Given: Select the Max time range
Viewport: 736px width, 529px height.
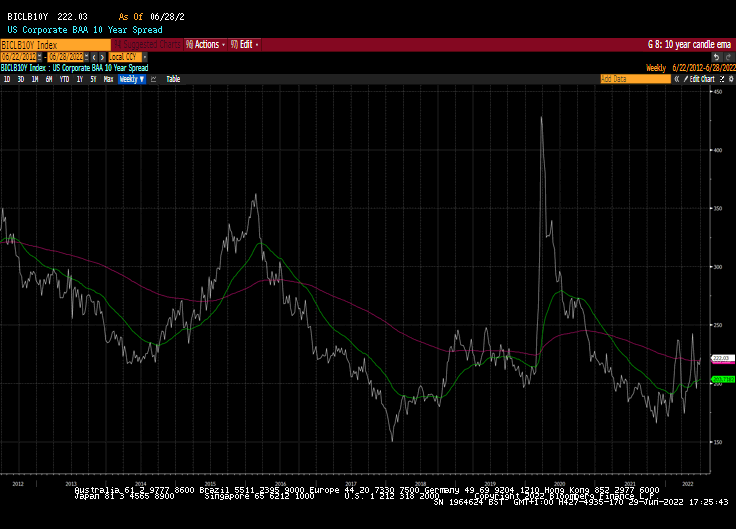Looking at the screenshot, I should 108,79.
